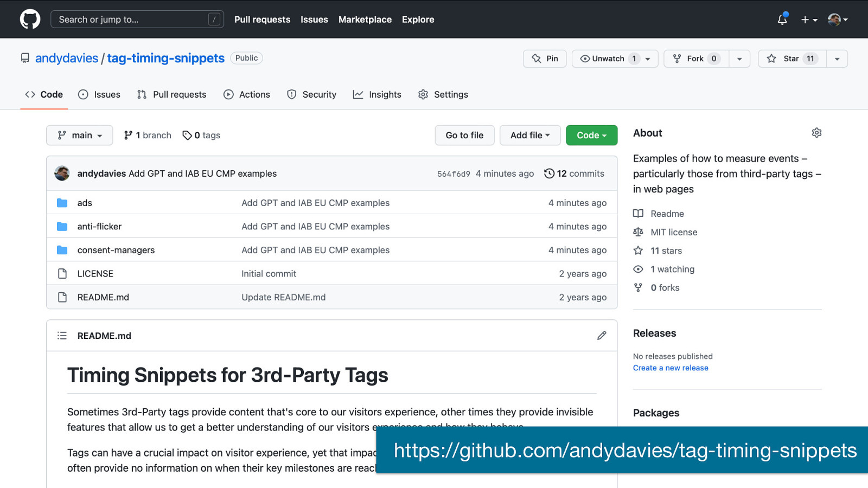The image size is (868, 488).
Task: Open Pull requests in top navigation
Action: coord(262,20)
